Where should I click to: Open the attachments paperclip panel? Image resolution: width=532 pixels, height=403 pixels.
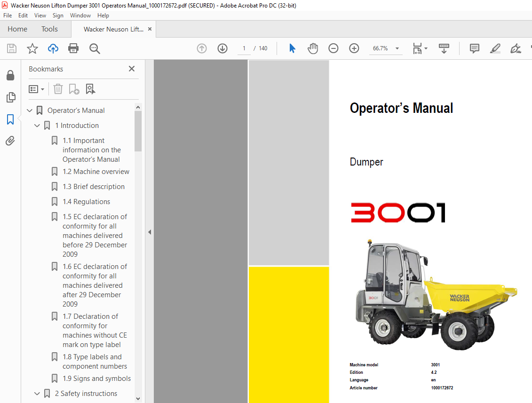click(10, 141)
